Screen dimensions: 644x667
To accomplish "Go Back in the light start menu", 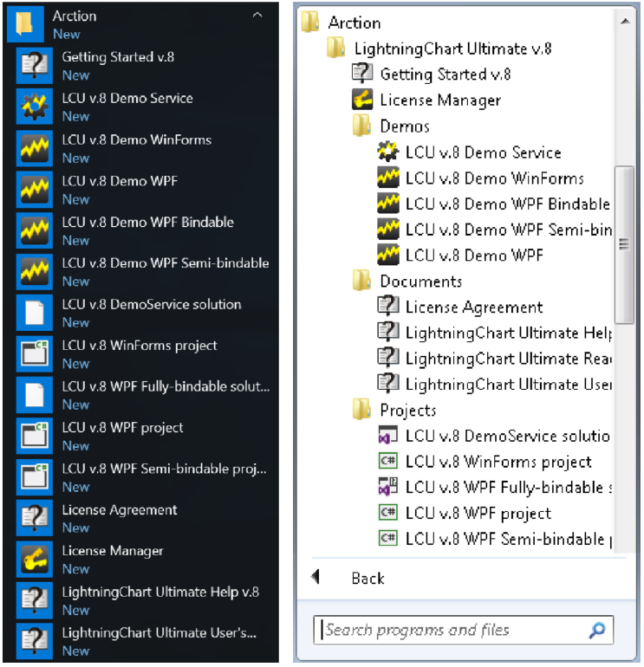I will 368,578.
